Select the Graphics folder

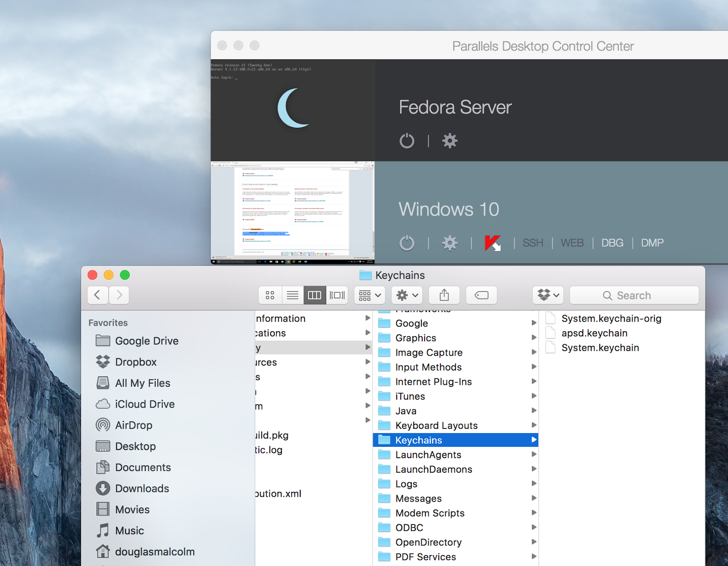455,338
